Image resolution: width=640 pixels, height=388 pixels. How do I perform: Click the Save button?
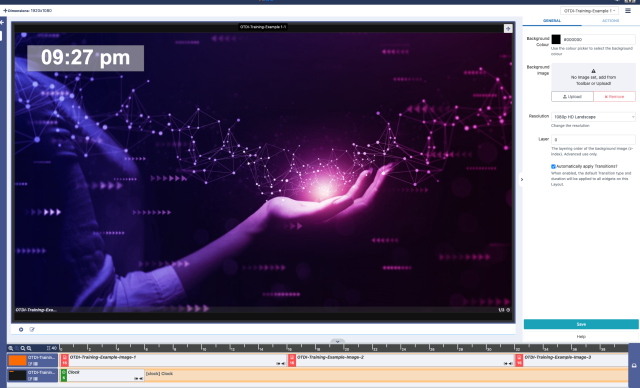581,324
